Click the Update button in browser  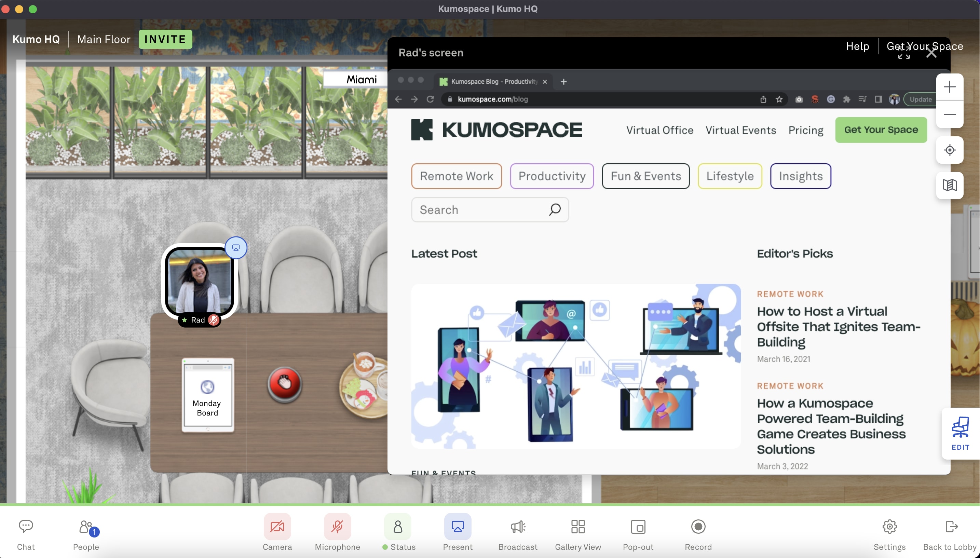[920, 99]
